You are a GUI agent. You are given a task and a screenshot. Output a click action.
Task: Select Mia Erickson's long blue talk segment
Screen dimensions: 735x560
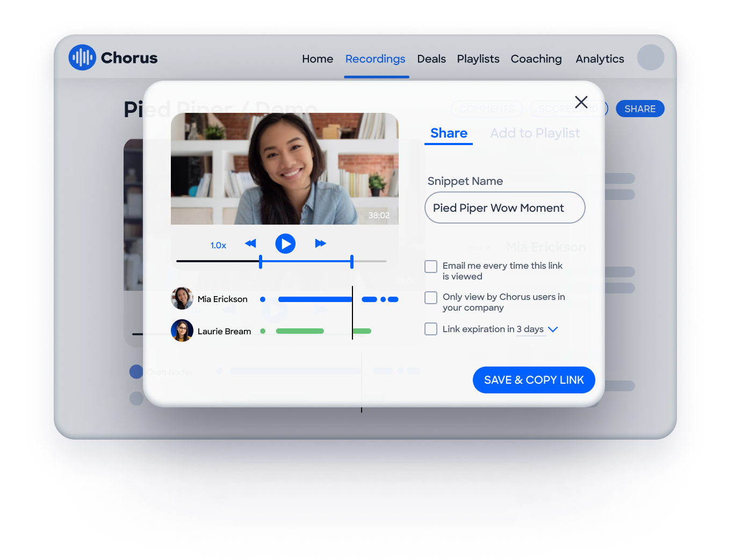click(315, 299)
